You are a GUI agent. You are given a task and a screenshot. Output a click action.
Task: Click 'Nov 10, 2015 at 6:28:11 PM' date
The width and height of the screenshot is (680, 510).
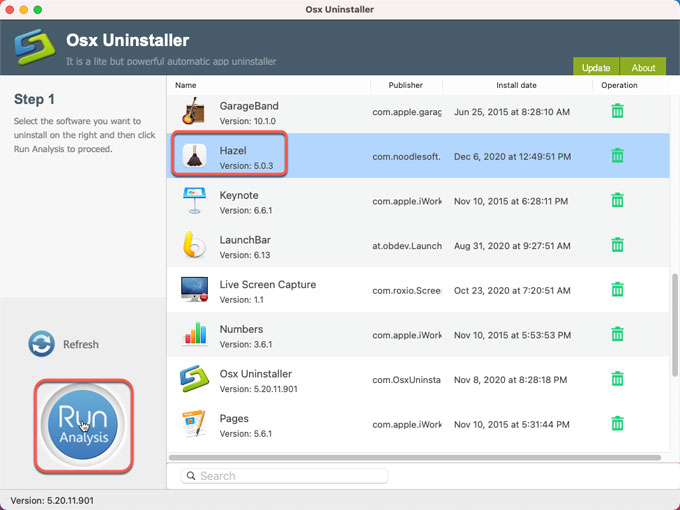[x=511, y=201]
